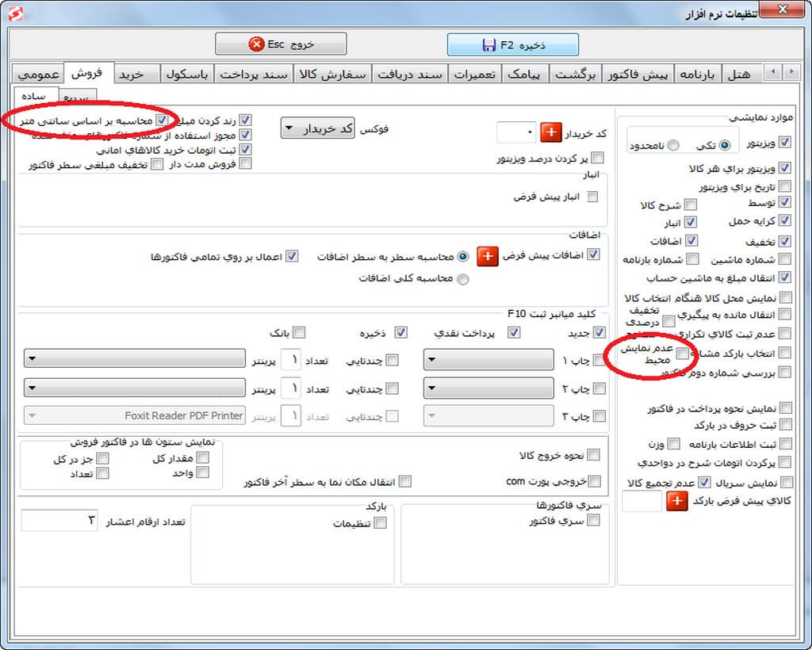The width and height of the screenshot is (812, 650).
Task: Select the ساده sub-tab
Action: coord(35,96)
